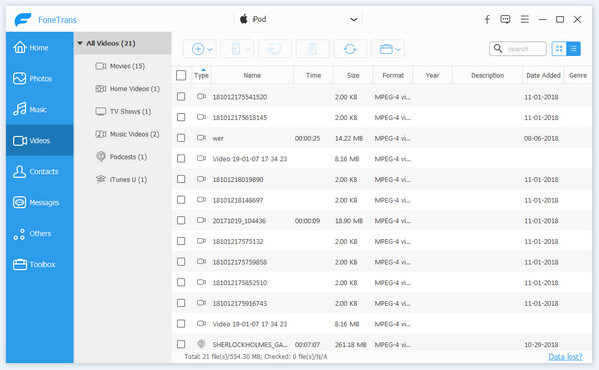Switch to grid view icon
This screenshot has height=370, width=599.
[x=559, y=48]
